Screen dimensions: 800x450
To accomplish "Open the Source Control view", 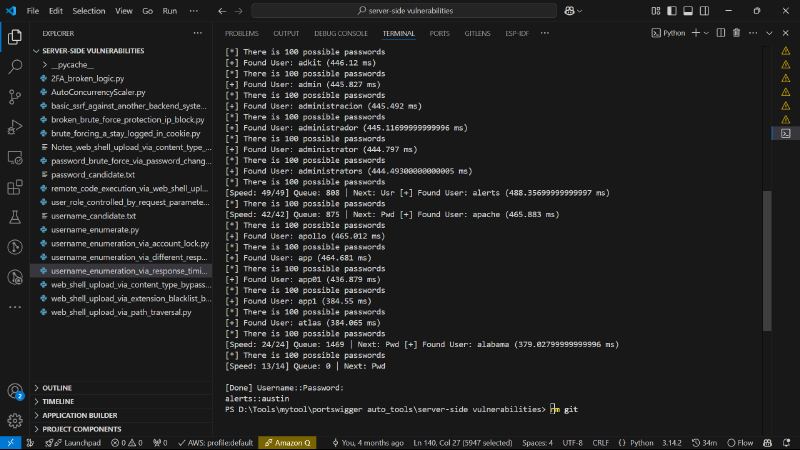I will click(15, 96).
